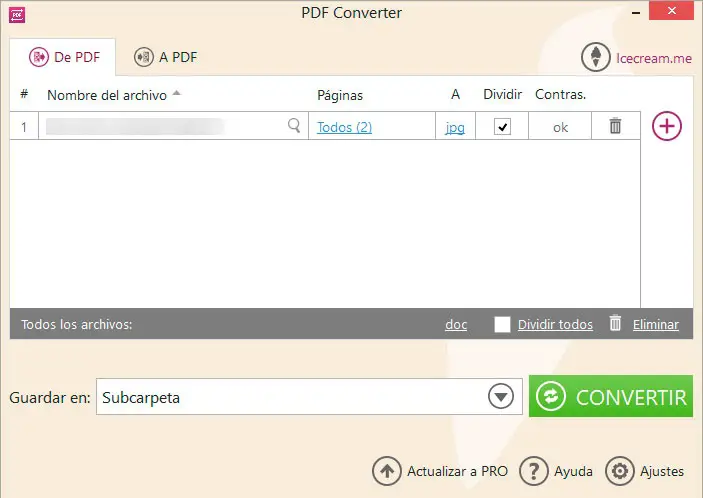Change the doc format for all files
Image resolution: width=703 pixels, height=498 pixels.
point(456,324)
